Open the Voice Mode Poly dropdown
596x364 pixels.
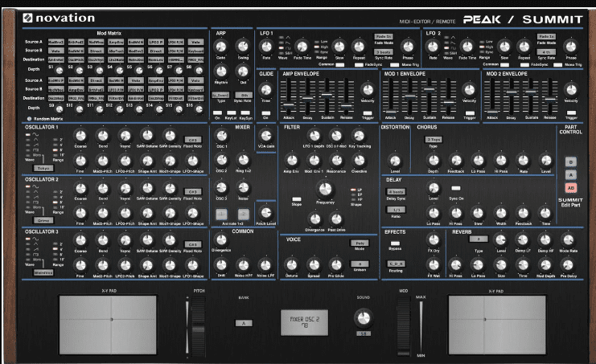(360, 243)
